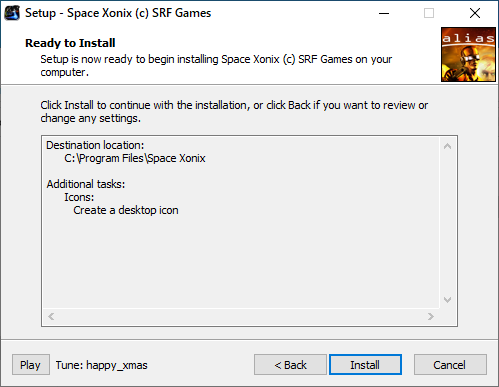Viewport: 499px width, 387px height.
Task: Cancel the Space Xonix setup
Action: click(450, 365)
